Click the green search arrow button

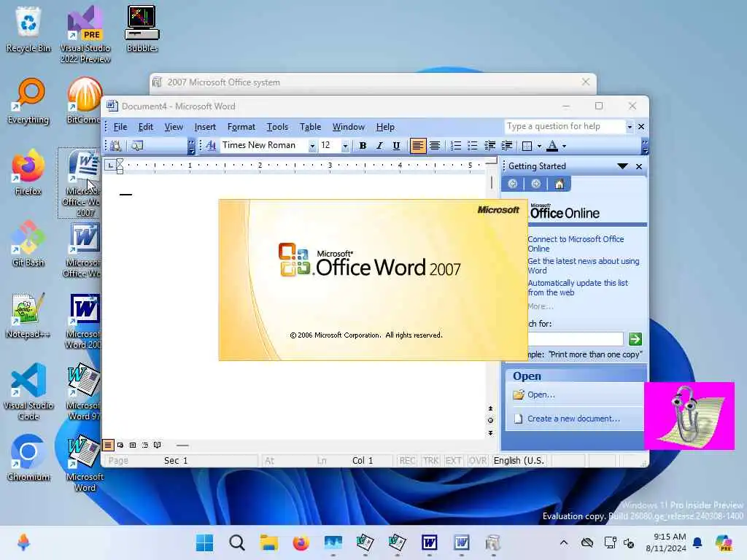[635, 339]
